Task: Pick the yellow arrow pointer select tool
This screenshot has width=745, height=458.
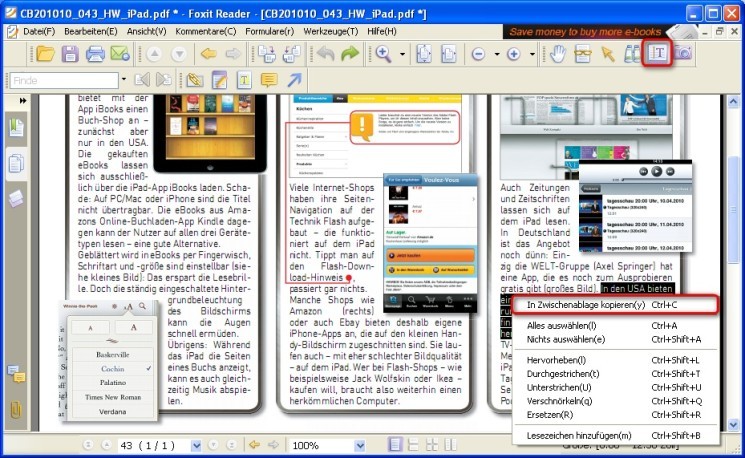Action: (x=608, y=54)
